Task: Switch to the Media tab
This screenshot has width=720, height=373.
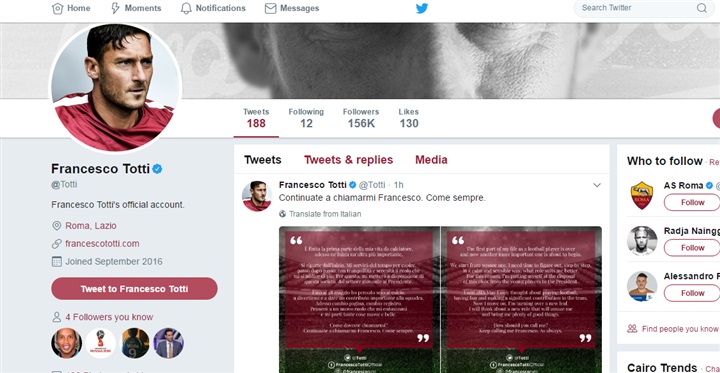Action: tap(431, 160)
